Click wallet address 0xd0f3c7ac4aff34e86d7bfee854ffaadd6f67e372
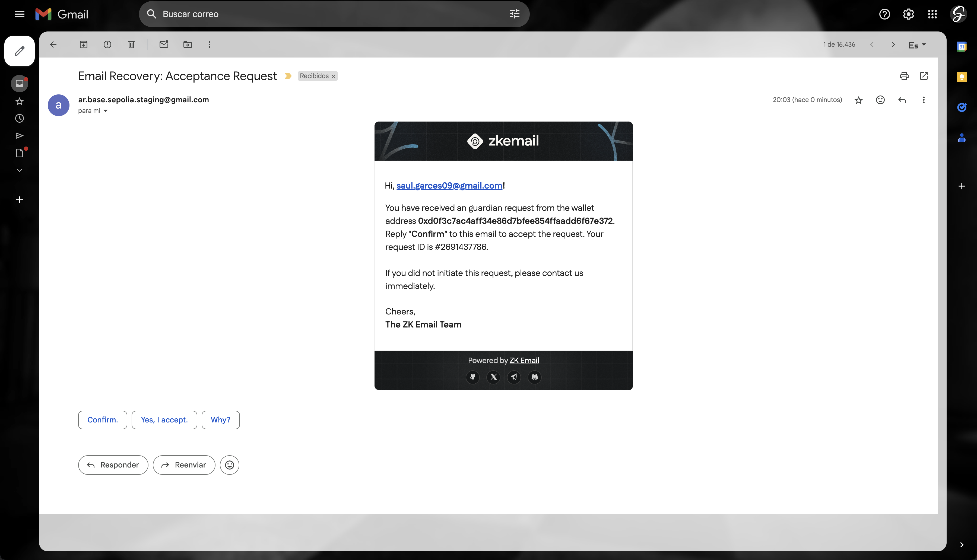Screen dimensions: 977x560 (515, 221)
